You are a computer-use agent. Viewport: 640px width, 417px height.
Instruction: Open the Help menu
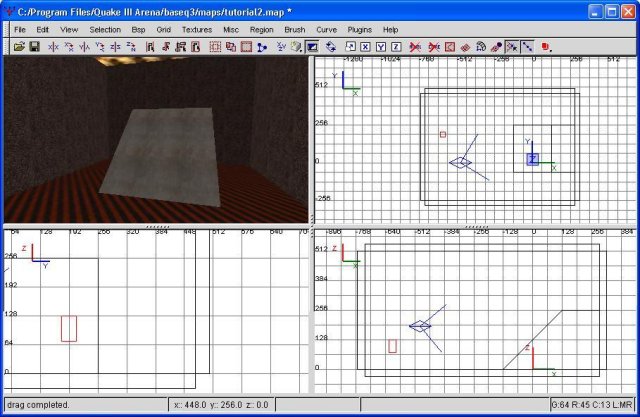[x=391, y=30]
